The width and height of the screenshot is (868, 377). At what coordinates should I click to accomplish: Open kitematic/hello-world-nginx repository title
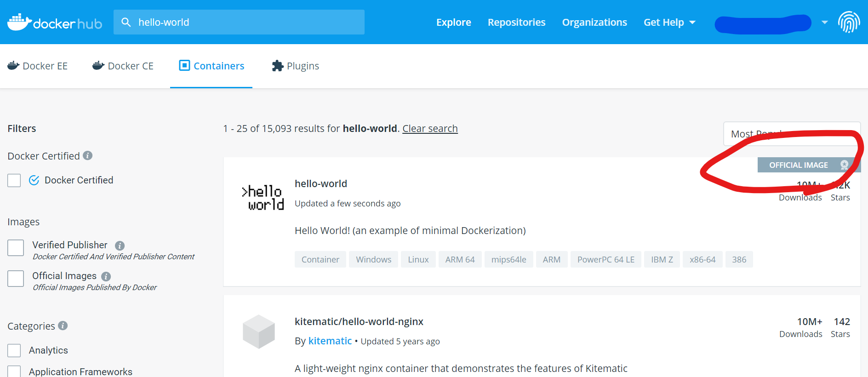pyautogui.click(x=359, y=321)
